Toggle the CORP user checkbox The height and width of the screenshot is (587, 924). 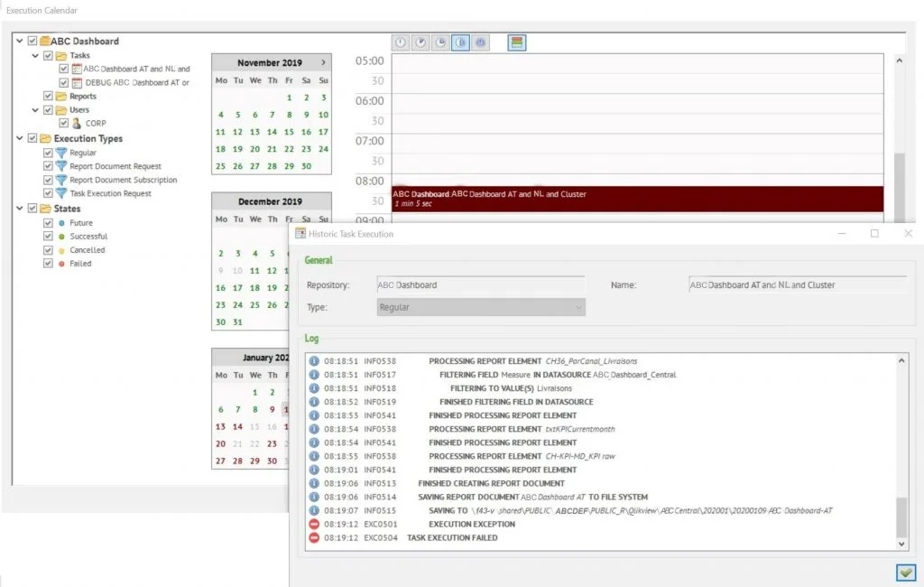(64, 124)
